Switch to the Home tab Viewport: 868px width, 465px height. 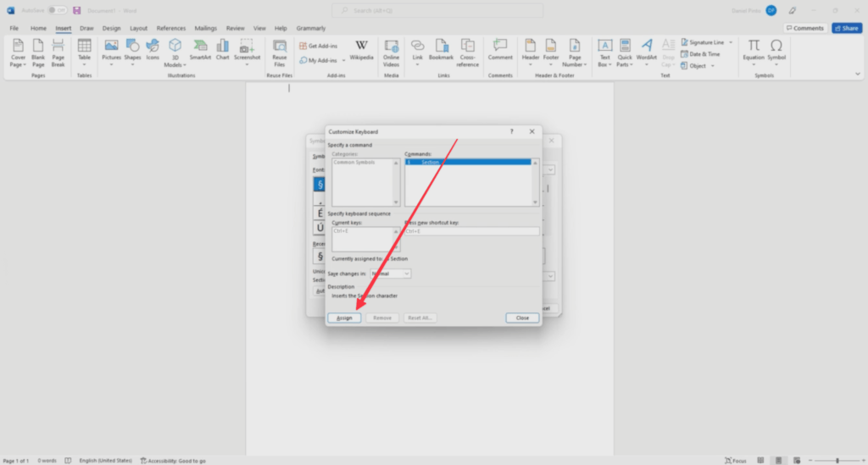pyautogui.click(x=38, y=28)
